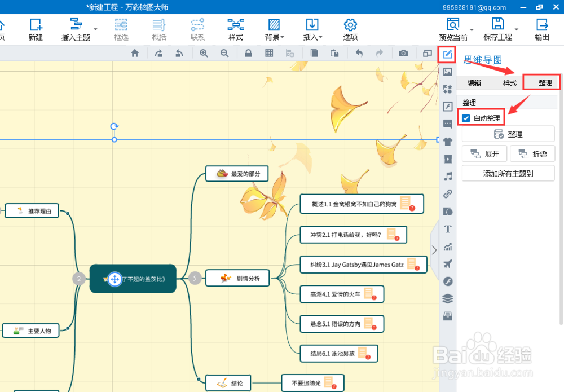Click note icon on 结局6.1 泳池男孩
The image size is (564, 392).
[364, 353]
